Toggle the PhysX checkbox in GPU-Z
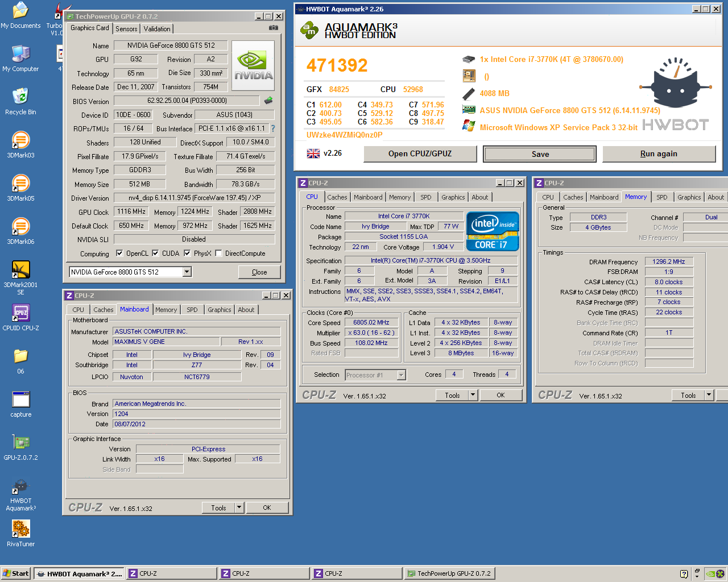This screenshot has height=582, width=728. (187, 253)
